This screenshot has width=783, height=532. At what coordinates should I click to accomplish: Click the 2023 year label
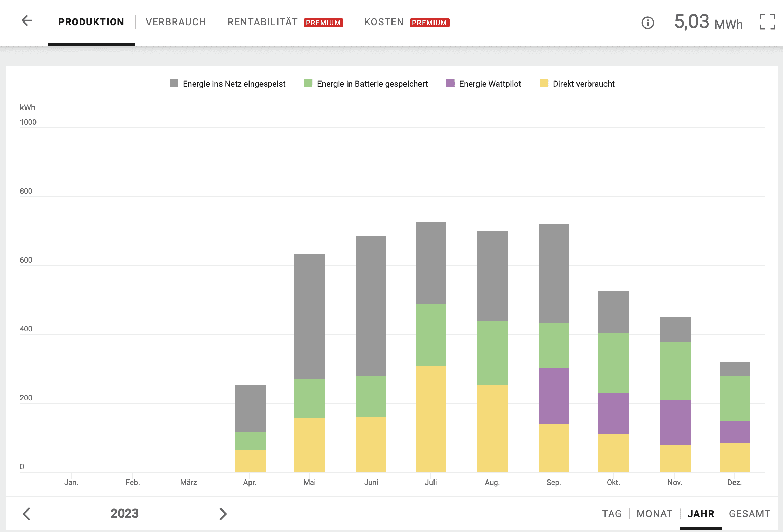point(125,514)
